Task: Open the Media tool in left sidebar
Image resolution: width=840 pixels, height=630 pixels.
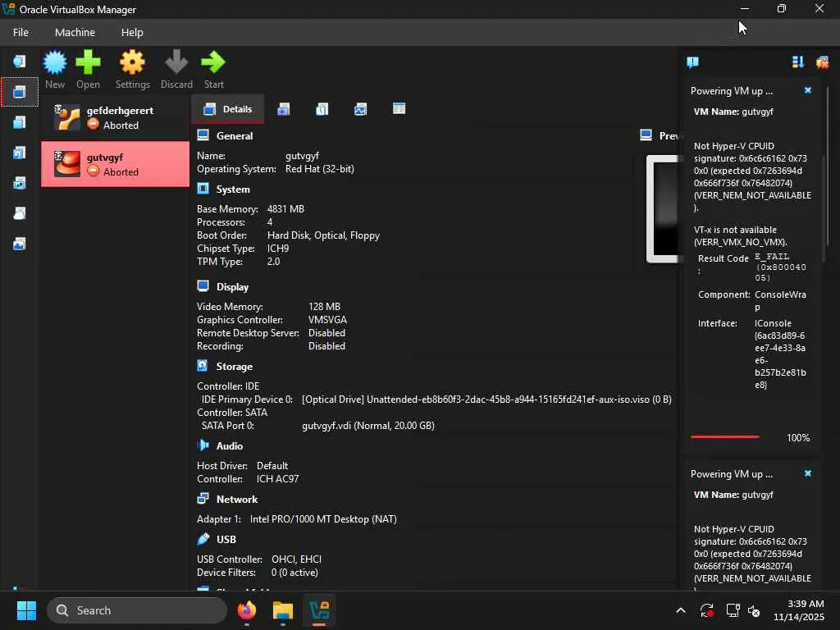Action: 20,153
